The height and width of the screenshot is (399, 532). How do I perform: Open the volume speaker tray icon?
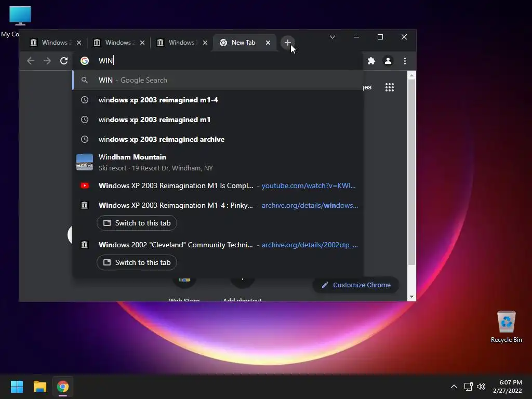click(481, 387)
